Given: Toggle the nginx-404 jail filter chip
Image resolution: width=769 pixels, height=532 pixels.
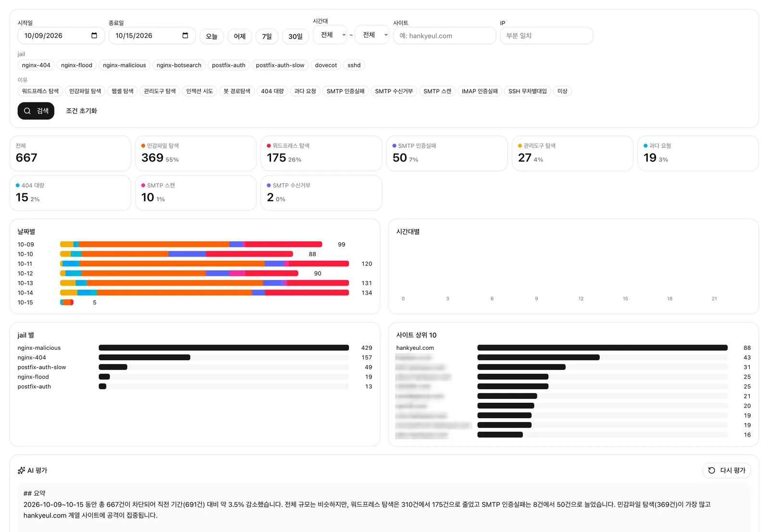Looking at the screenshot, I should pos(36,65).
